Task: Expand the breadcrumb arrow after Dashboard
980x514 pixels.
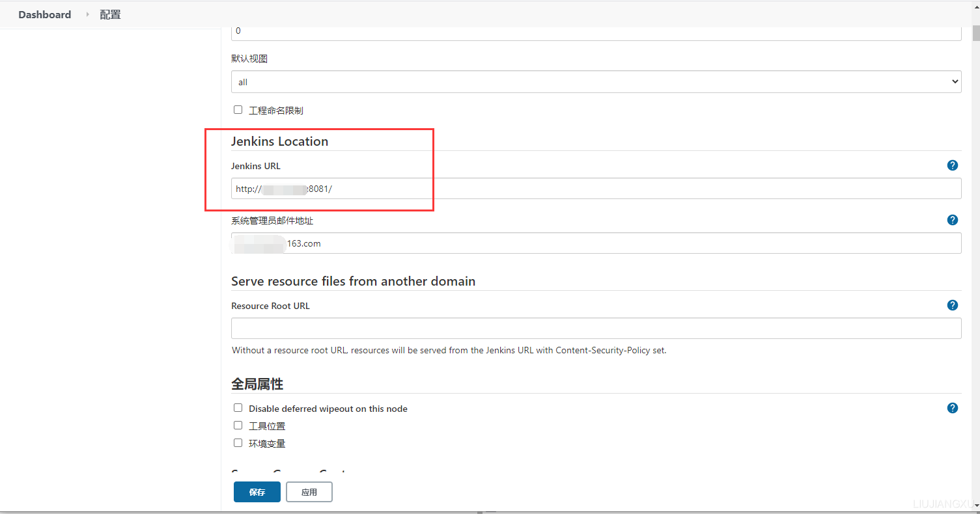Action: [87, 14]
